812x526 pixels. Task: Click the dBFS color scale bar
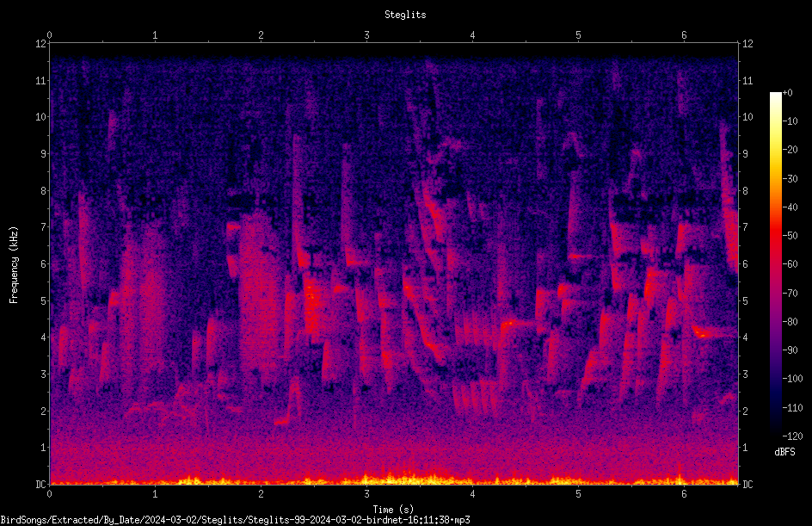pyautogui.click(x=775, y=264)
